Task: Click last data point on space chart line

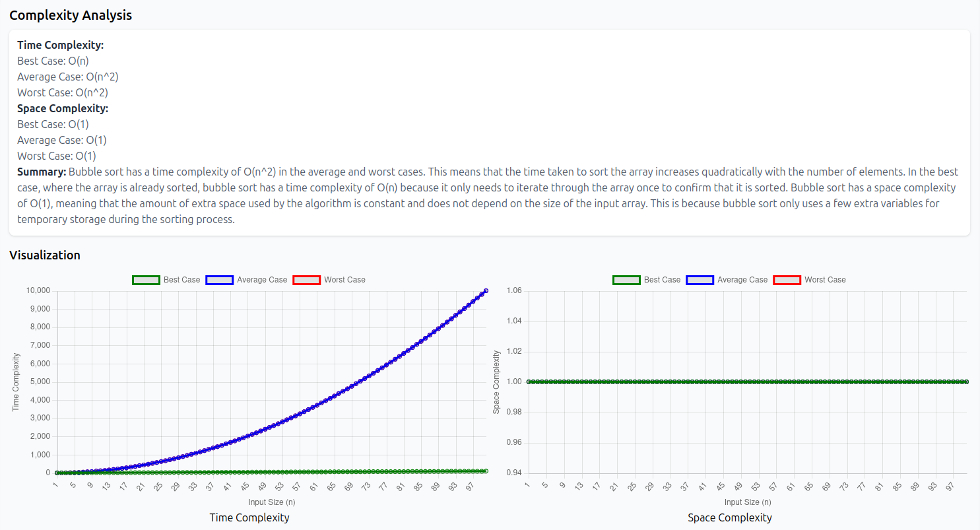Action: pyautogui.click(x=966, y=381)
